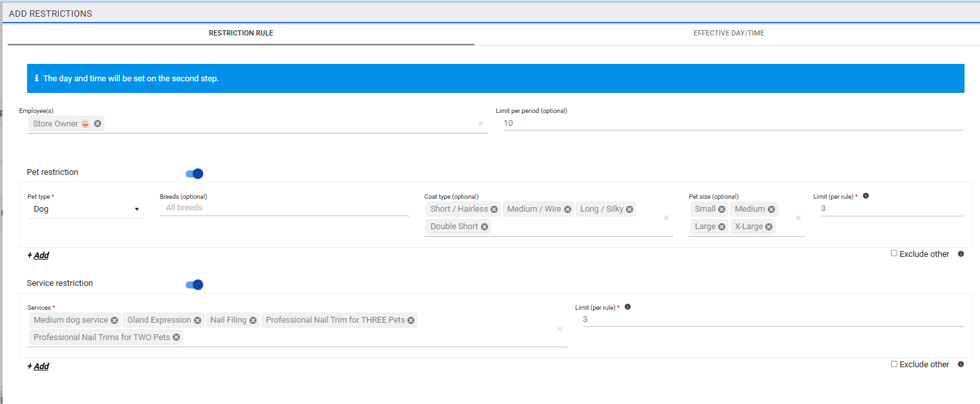Remove the X-Large pet size chip
The height and width of the screenshot is (404, 980).
click(769, 227)
